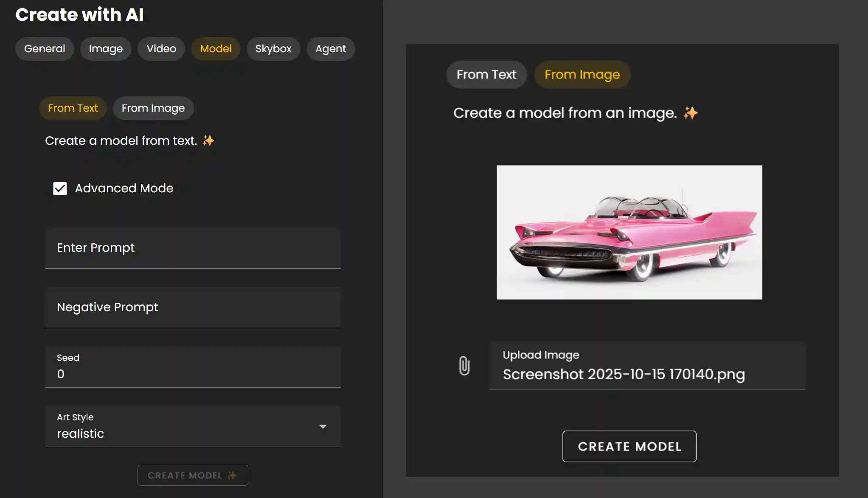The height and width of the screenshot is (498, 868).
Task: Open the Art Style dropdown
Action: click(x=323, y=426)
